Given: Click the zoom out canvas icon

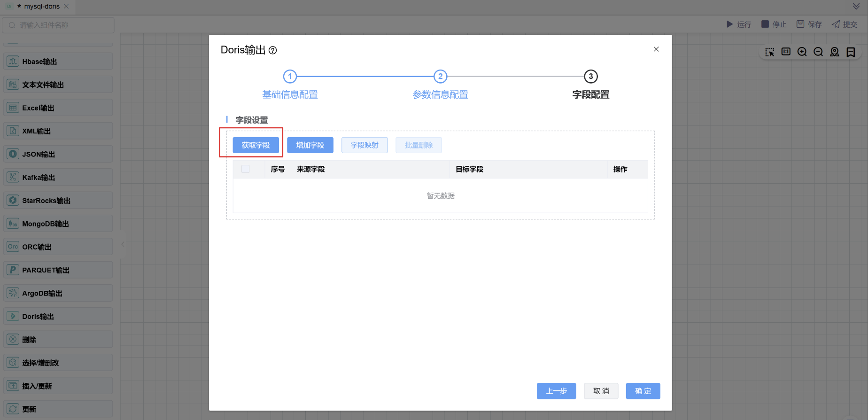Looking at the screenshot, I should click(x=818, y=52).
